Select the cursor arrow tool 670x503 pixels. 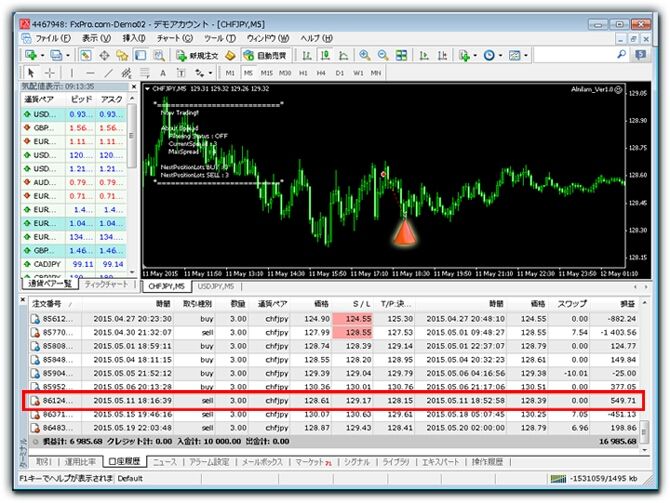(x=31, y=73)
